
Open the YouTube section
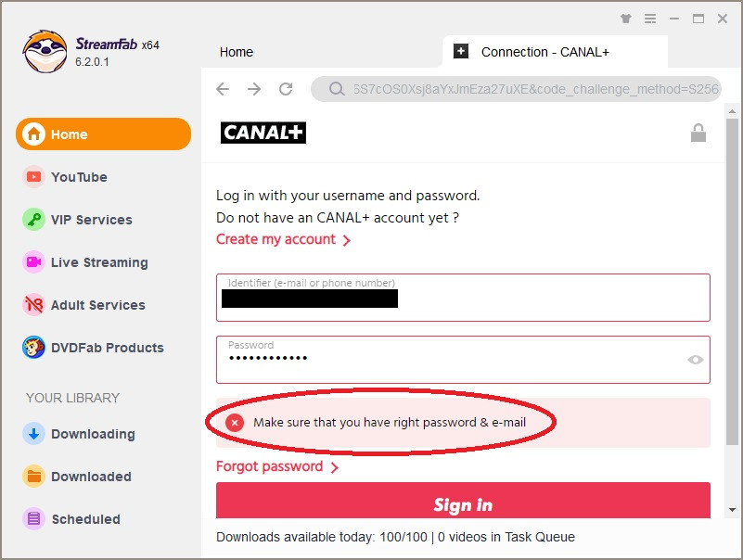tap(79, 177)
